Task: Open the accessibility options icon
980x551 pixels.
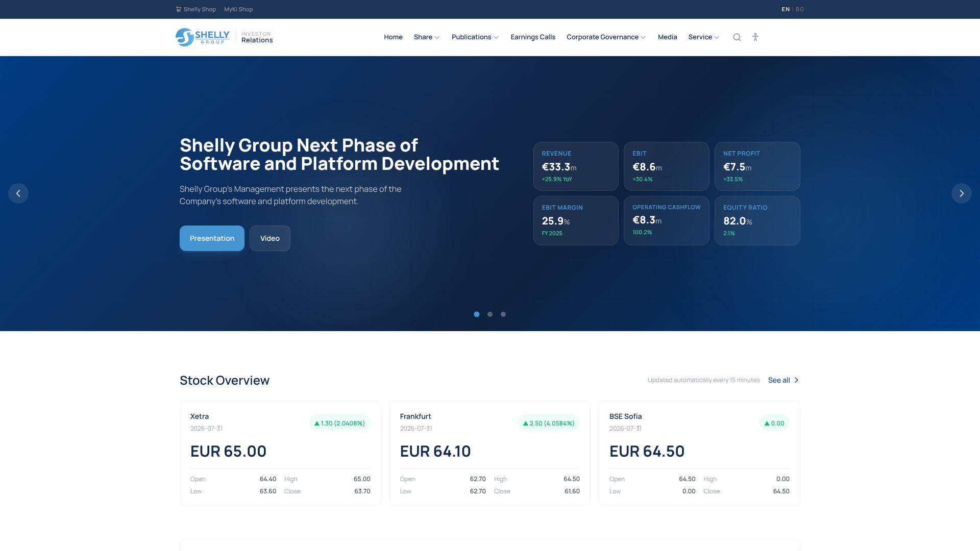Action: pos(755,37)
